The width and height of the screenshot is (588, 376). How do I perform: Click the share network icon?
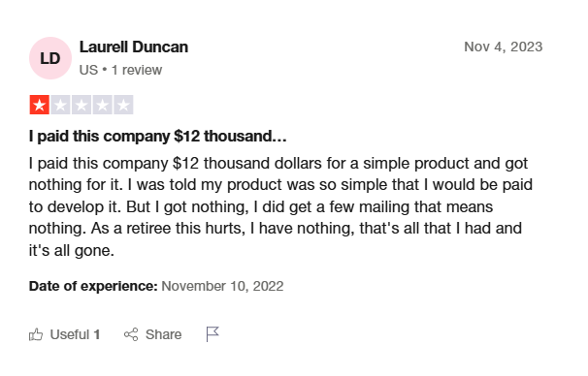(x=131, y=334)
